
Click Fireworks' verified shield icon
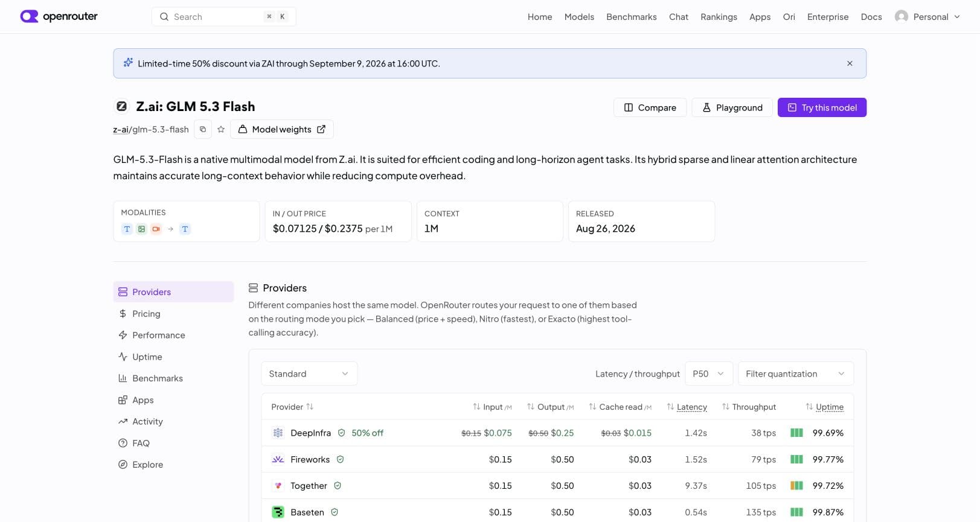[340, 459]
